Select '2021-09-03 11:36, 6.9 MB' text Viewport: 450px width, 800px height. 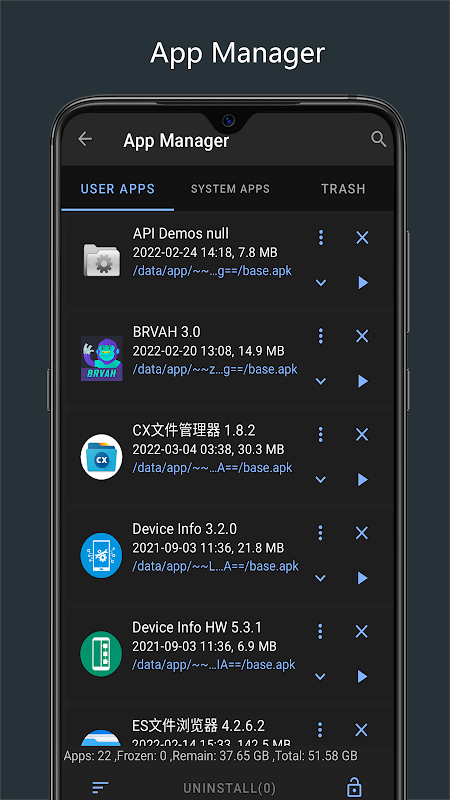(x=205, y=646)
